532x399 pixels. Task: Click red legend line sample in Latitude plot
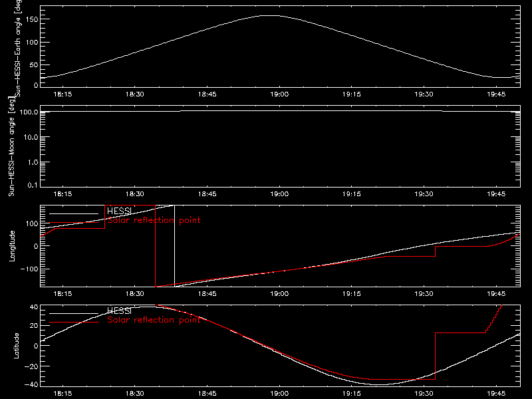tap(74, 323)
